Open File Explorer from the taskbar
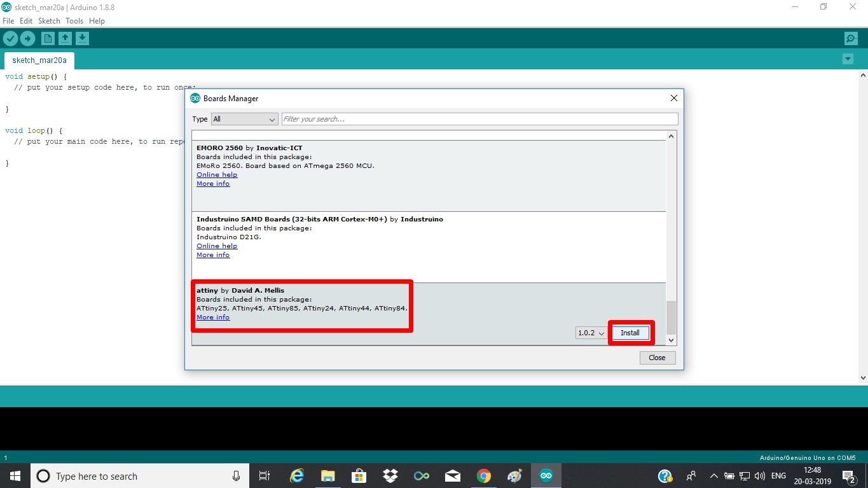Image resolution: width=868 pixels, height=488 pixels. pyautogui.click(x=327, y=476)
